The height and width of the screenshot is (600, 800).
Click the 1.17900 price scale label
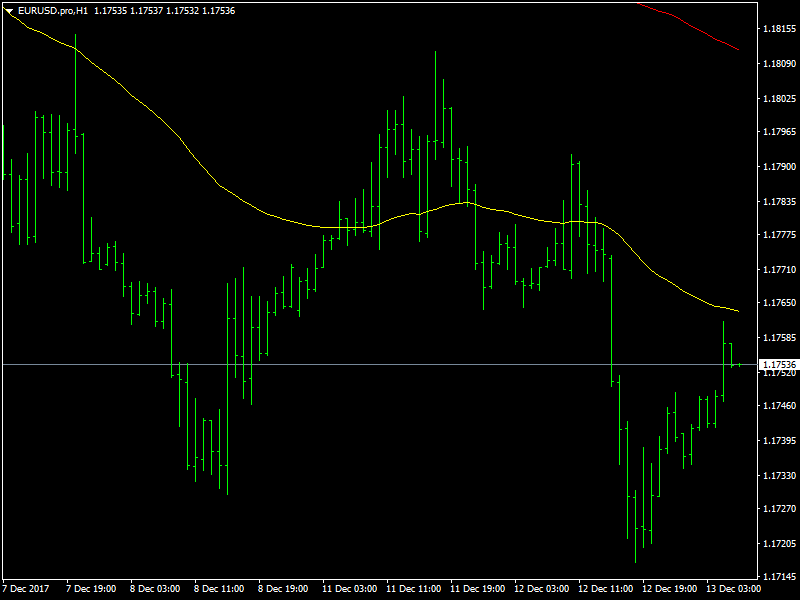779,167
